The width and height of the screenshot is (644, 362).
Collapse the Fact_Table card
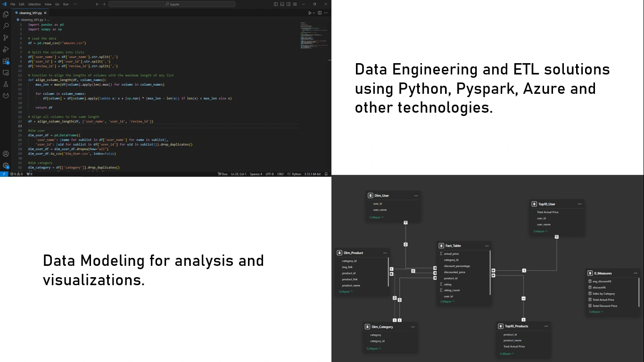(448, 301)
